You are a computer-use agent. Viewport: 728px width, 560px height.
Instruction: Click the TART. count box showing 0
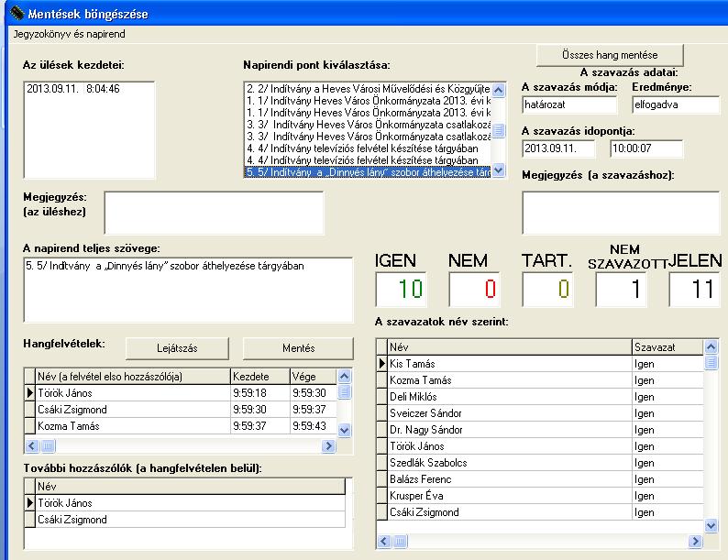[x=547, y=289]
